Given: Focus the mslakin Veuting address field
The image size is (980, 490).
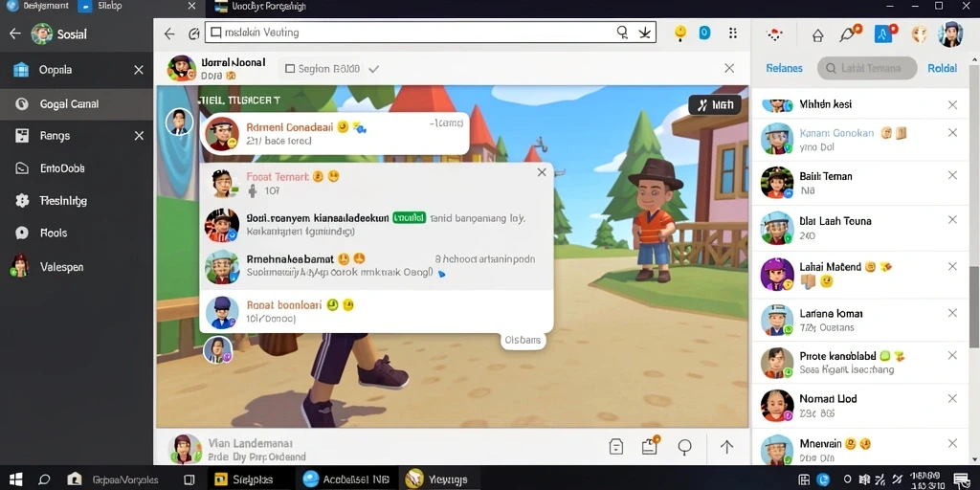Looking at the screenshot, I should click(x=430, y=33).
